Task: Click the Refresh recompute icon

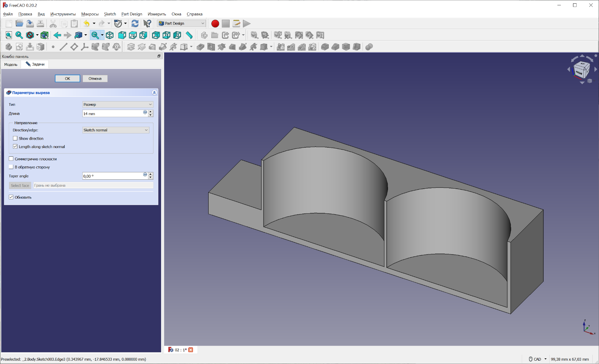Action: click(x=135, y=24)
